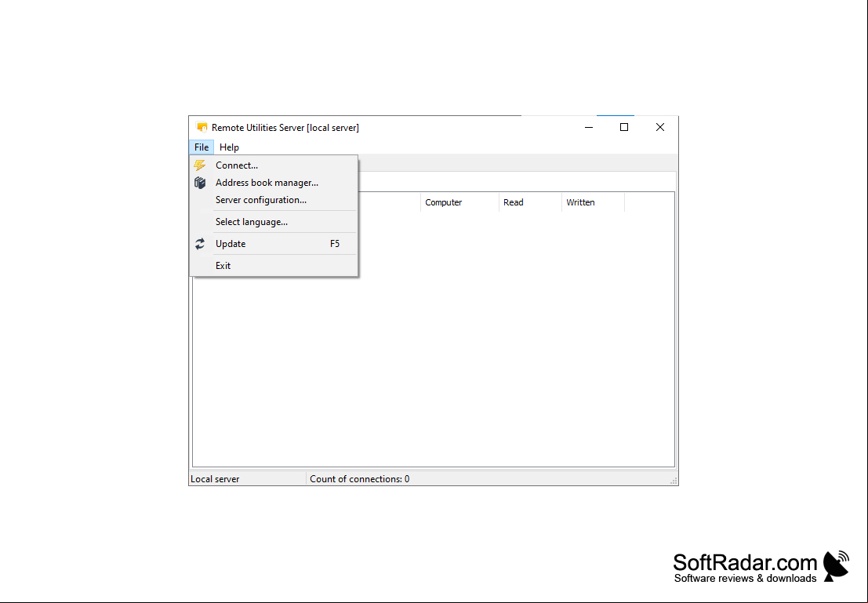
Task: Open Address book manager... entry
Action: tap(274, 183)
